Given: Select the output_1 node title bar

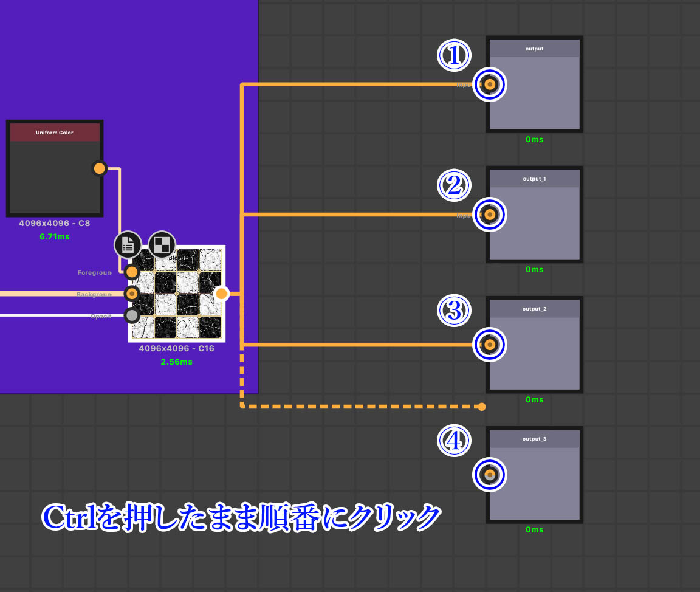Looking at the screenshot, I should click(535, 179).
